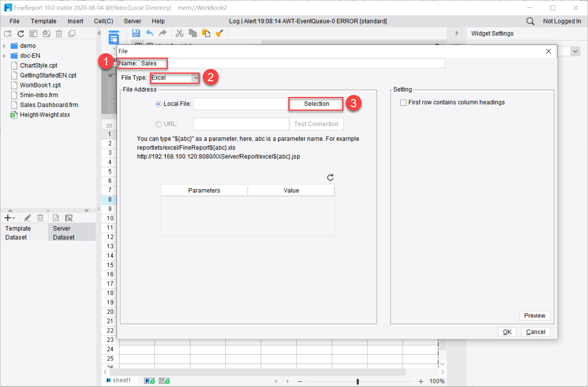Screen dimensions: 588x387
Task: Click into the Local File path field
Action: click(241, 104)
